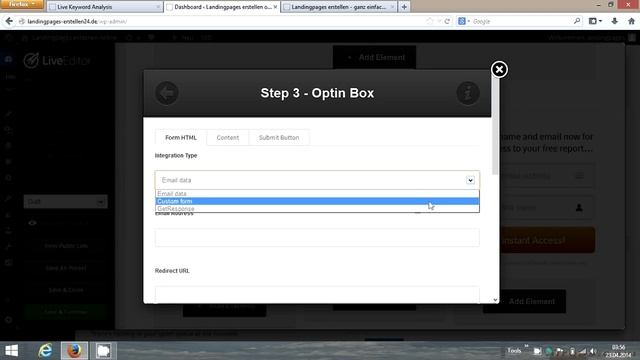640x360 pixels.
Task: Reload the page with the refresh icon
Action: [447, 21]
